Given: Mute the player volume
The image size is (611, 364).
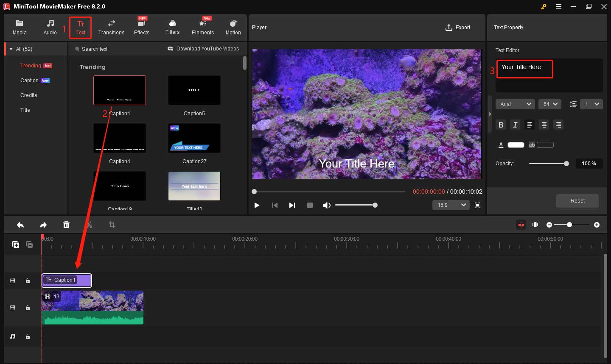Looking at the screenshot, I should click(327, 205).
